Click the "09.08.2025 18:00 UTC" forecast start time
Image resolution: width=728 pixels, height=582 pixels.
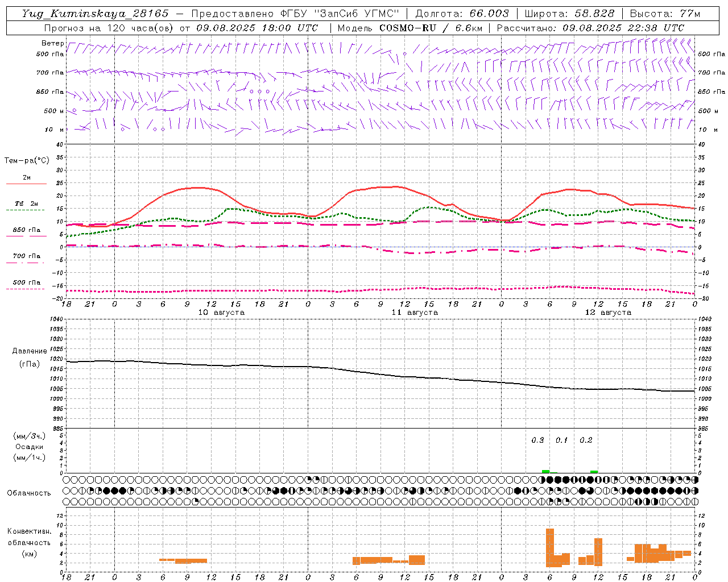(257, 28)
